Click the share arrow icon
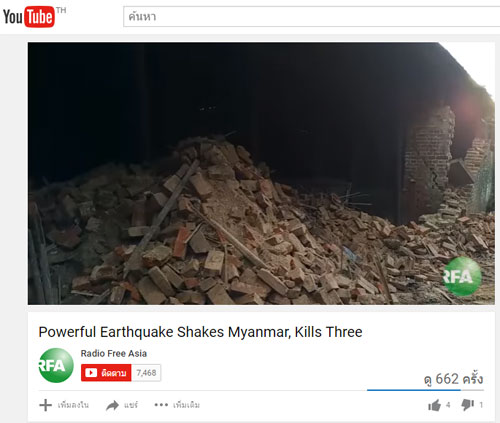This screenshot has height=423, width=500. [112, 405]
